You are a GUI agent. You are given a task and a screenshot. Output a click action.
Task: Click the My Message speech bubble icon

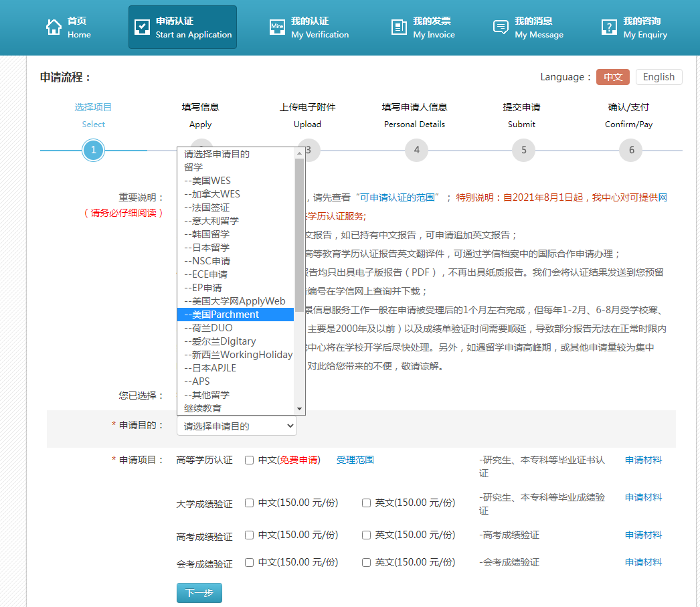501,26
